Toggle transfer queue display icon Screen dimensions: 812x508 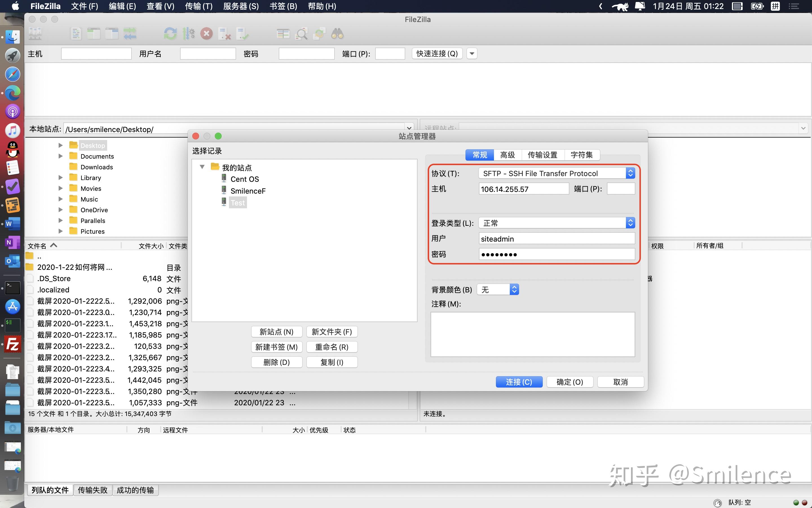point(130,34)
